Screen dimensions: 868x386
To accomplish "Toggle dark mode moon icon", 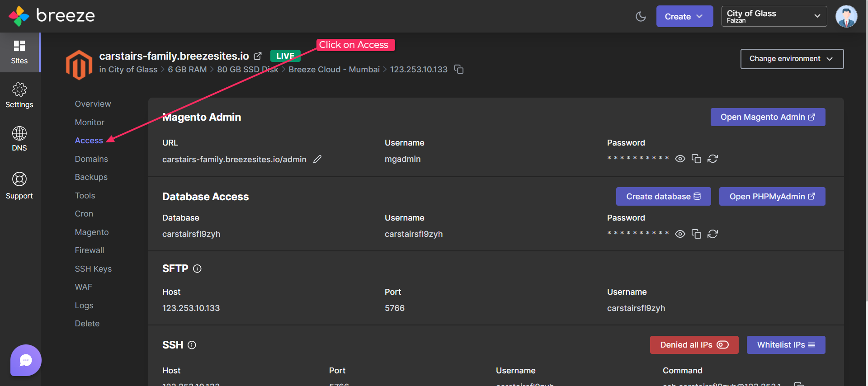I will tap(641, 17).
